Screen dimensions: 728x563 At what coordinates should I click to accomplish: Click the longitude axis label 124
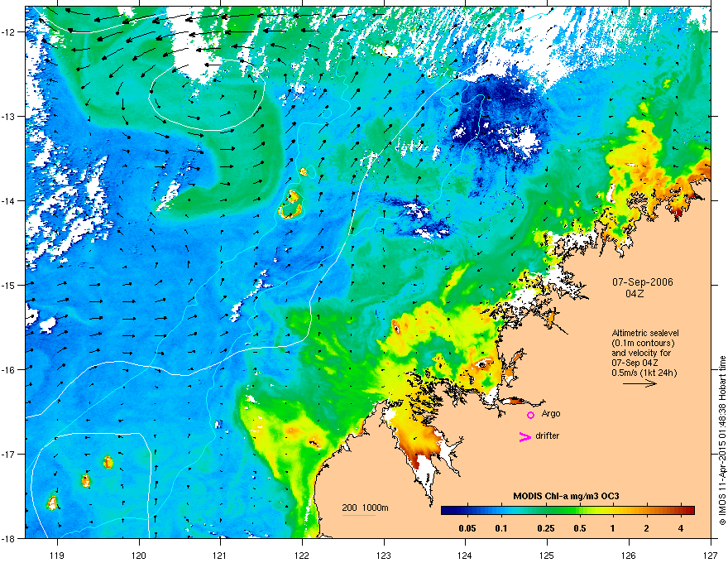click(465, 555)
